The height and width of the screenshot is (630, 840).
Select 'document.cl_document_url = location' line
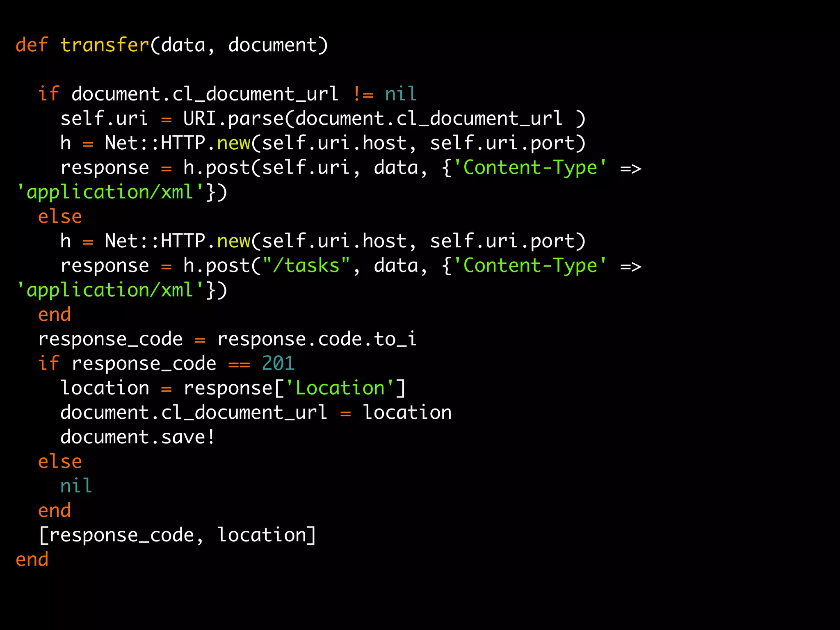coord(256,413)
